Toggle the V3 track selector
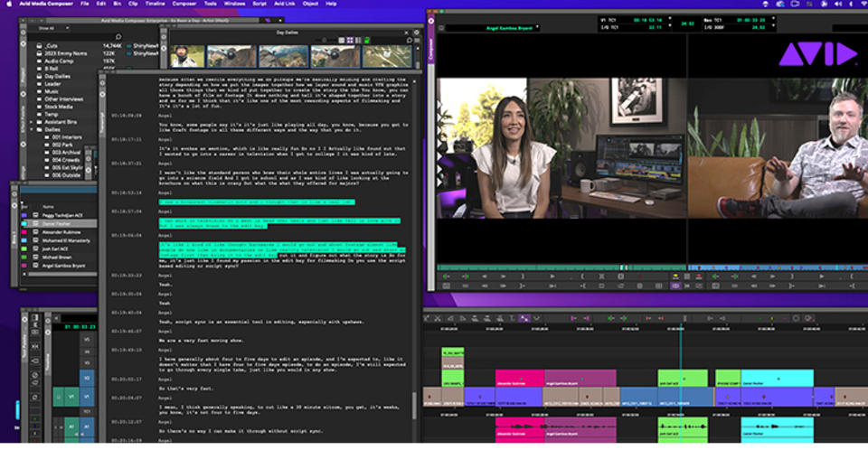Viewport: 868px width, 450px height. pyautogui.click(x=87, y=362)
